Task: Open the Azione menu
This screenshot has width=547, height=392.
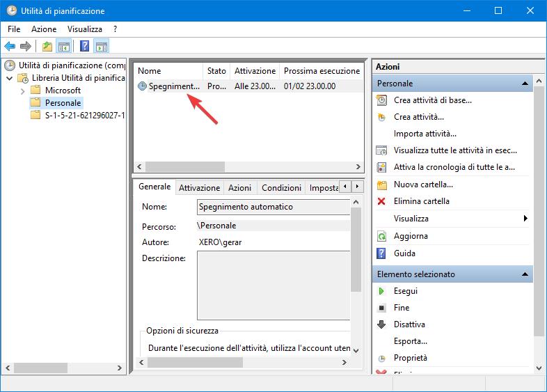Action: (44, 29)
